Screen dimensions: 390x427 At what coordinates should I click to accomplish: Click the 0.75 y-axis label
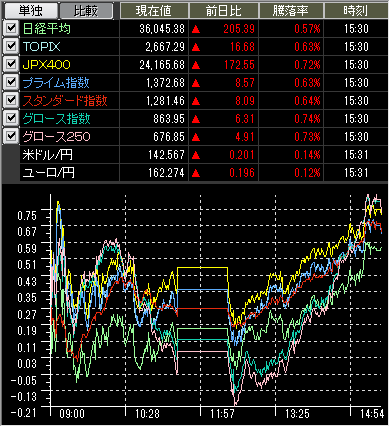coord(27,216)
